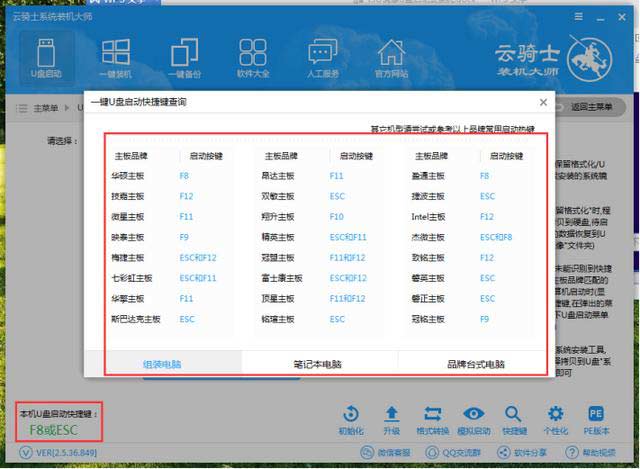The height and width of the screenshot is (469, 640).
Task: Click the 快捷键 magnifier icon
Action: point(513,420)
